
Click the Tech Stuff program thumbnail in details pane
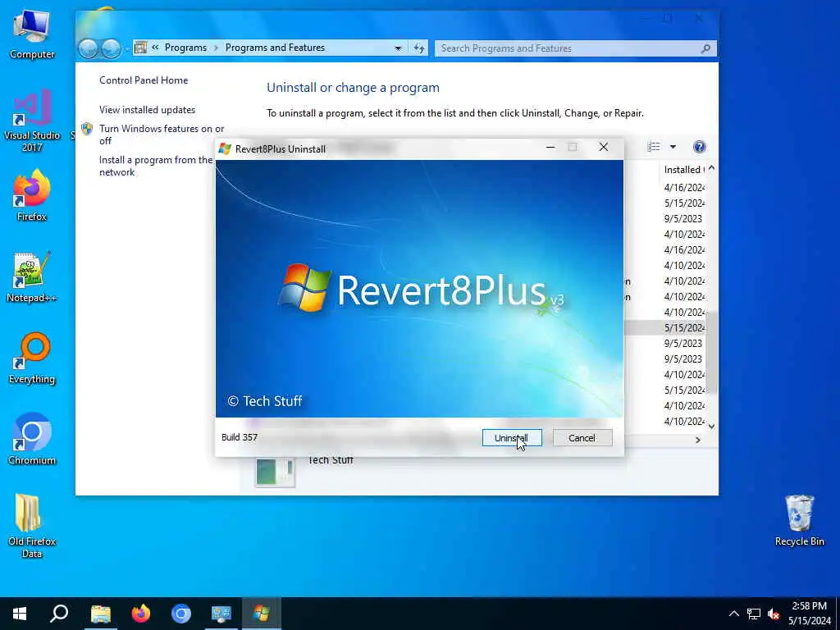point(275,472)
